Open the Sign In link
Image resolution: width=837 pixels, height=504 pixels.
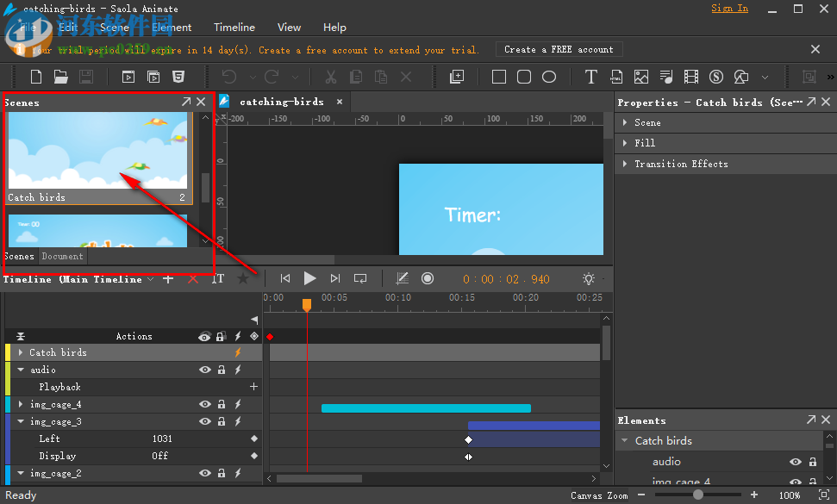729,8
